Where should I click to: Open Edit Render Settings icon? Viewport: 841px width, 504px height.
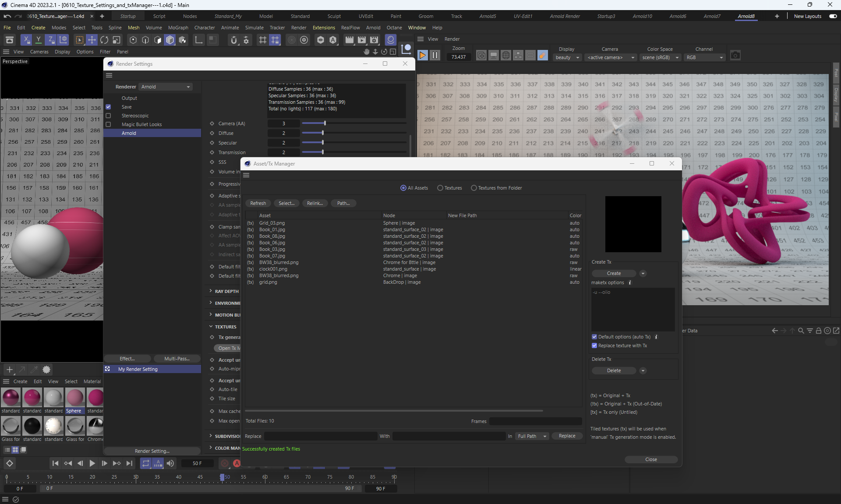tap(374, 40)
